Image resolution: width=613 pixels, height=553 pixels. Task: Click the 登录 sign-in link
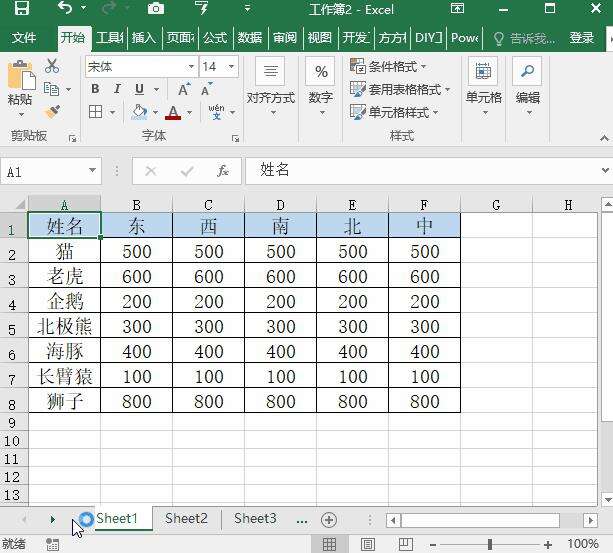click(581, 38)
